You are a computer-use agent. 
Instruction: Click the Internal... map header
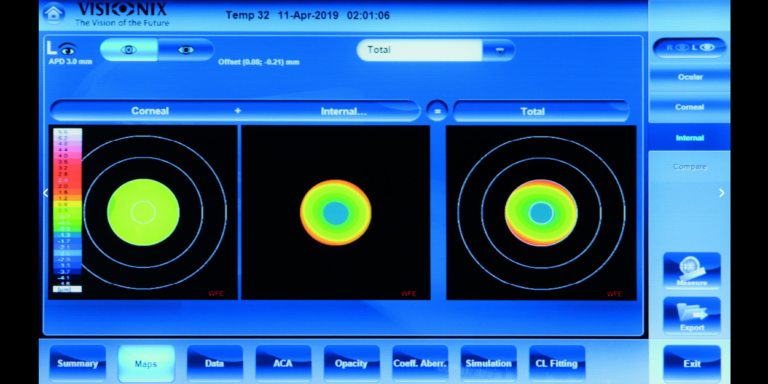[344, 111]
